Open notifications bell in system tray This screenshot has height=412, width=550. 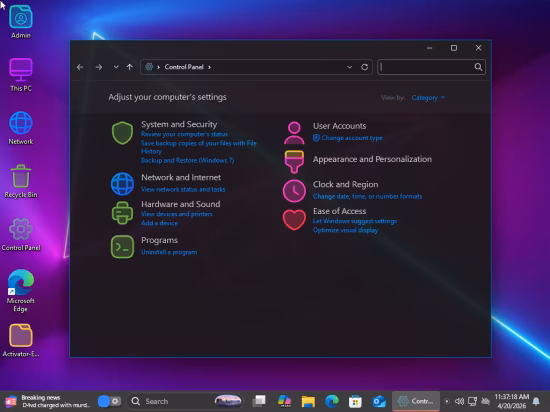536,401
